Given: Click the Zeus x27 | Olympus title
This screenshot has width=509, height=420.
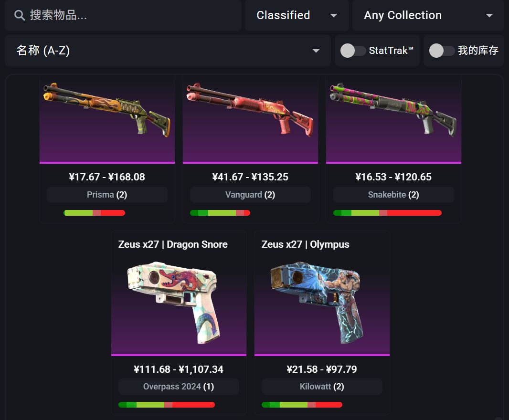Looking at the screenshot, I should (x=305, y=244).
